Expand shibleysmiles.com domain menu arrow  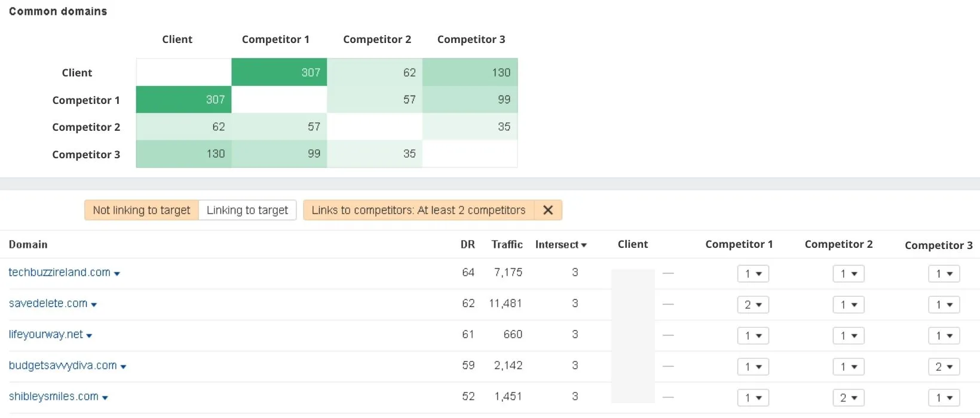(x=105, y=398)
